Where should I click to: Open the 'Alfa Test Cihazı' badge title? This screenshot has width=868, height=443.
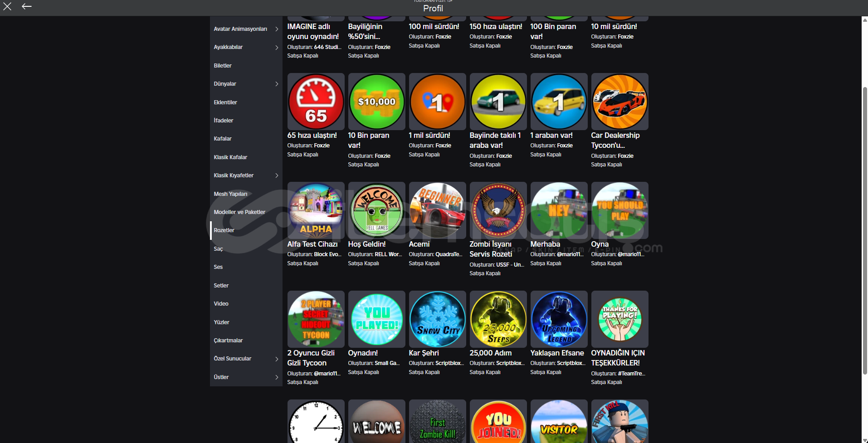[x=312, y=244]
